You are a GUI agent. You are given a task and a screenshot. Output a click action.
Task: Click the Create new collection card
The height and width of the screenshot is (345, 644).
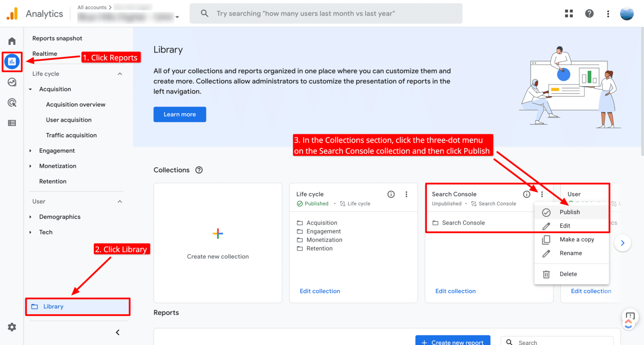tap(218, 243)
